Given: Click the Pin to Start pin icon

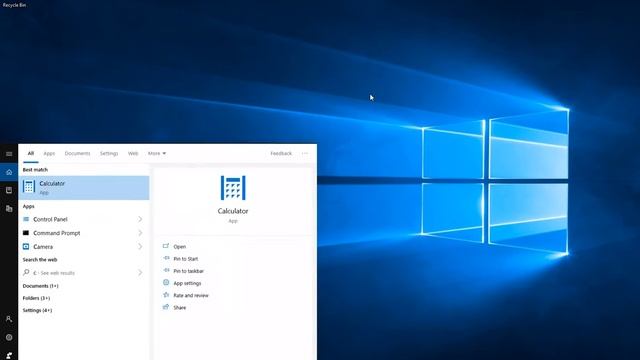Looking at the screenshot, I should tap(166, 258).
